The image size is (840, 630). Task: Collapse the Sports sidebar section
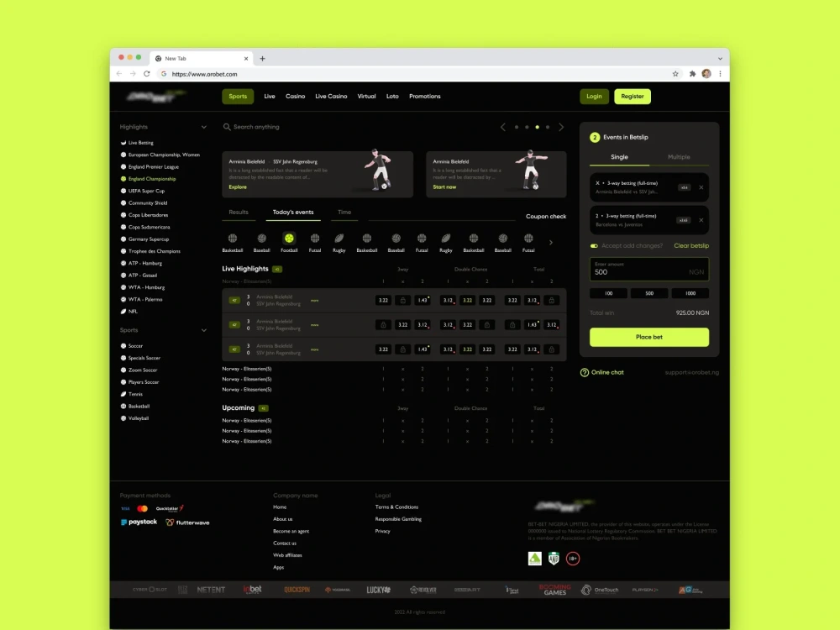pyautogui.click(x=203, y=330)
